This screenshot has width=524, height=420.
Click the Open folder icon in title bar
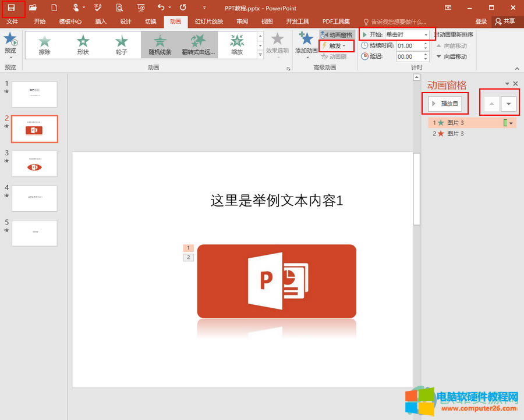click(33, 8)
